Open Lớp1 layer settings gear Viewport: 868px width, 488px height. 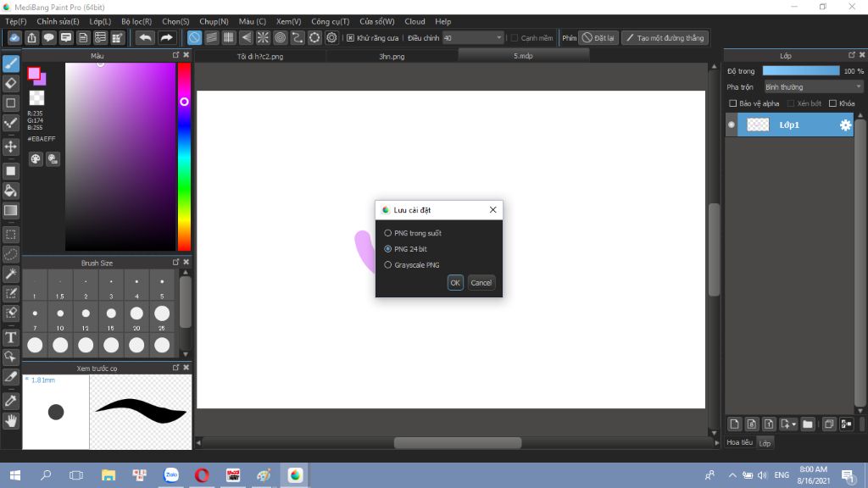(x=845, y=125)
